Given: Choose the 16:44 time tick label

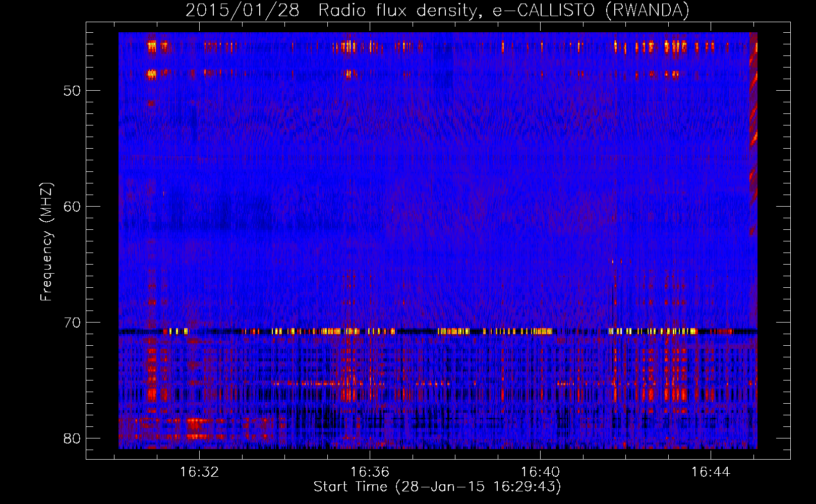Looking at the screenshot, I should (x=711, y=472).
